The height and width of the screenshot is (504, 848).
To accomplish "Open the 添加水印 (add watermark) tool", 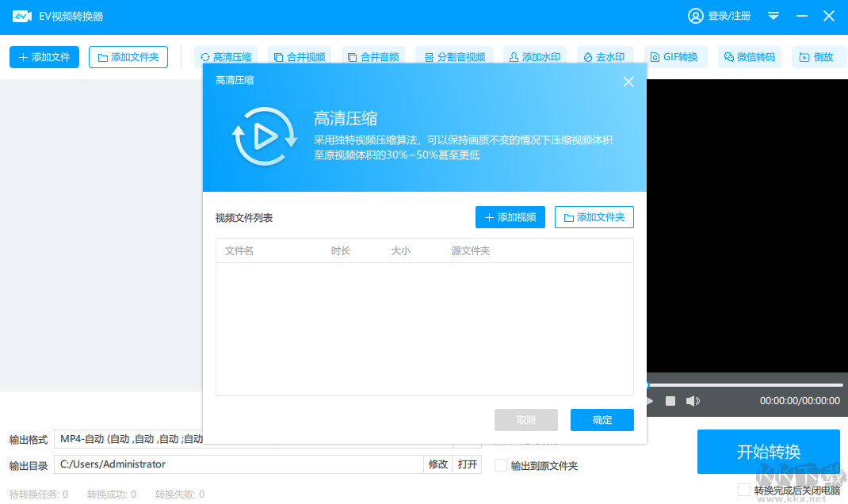I will (x=534, y=56).
